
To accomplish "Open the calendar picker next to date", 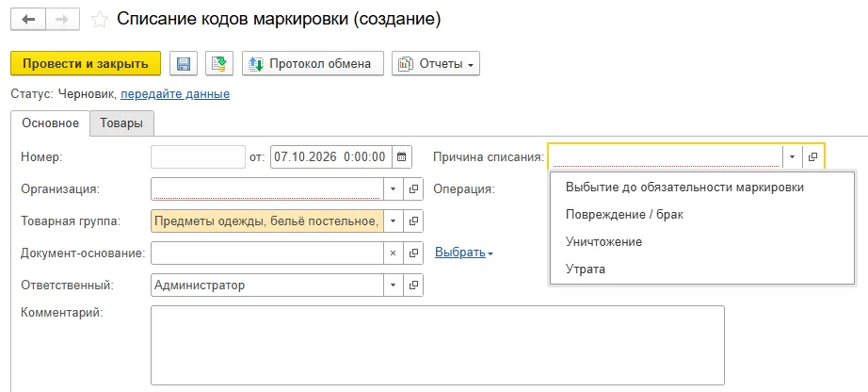I will 402,157.
